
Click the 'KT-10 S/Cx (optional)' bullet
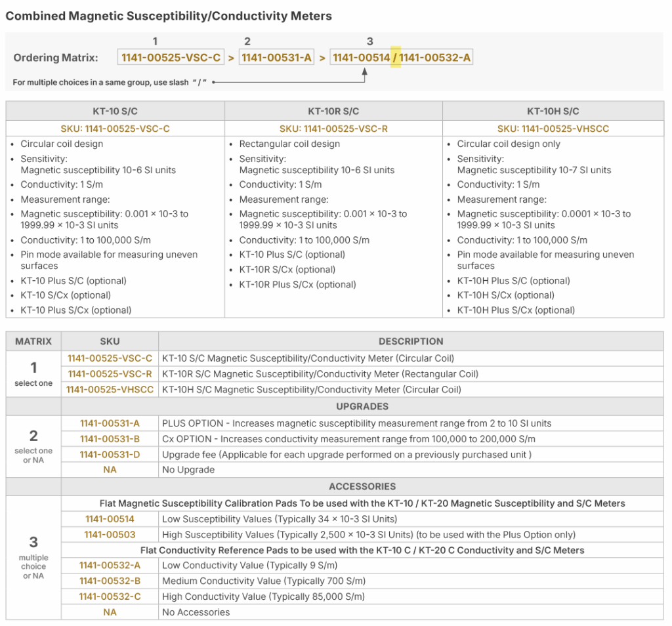66,295
